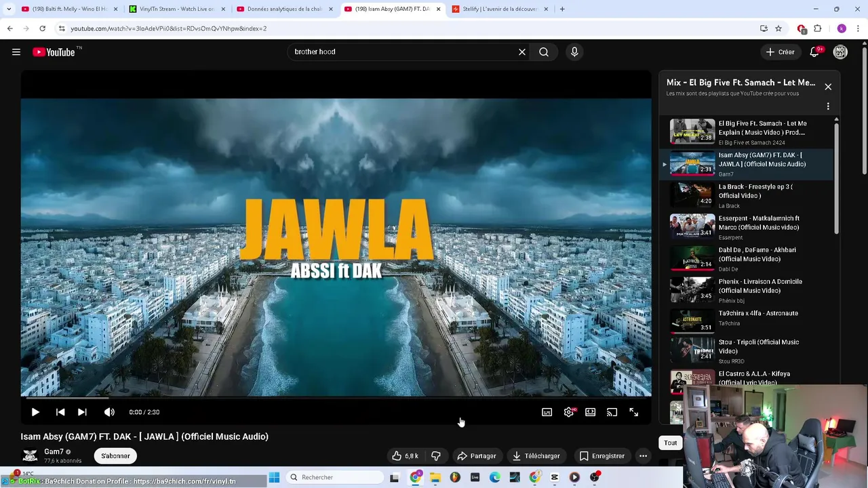Open the YouTube hamburger guide menu

coord(16,52)
